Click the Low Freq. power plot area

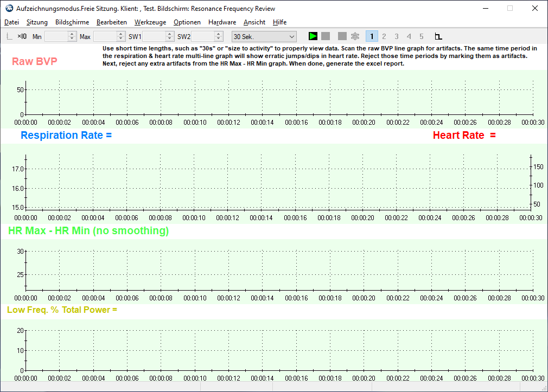279,350
